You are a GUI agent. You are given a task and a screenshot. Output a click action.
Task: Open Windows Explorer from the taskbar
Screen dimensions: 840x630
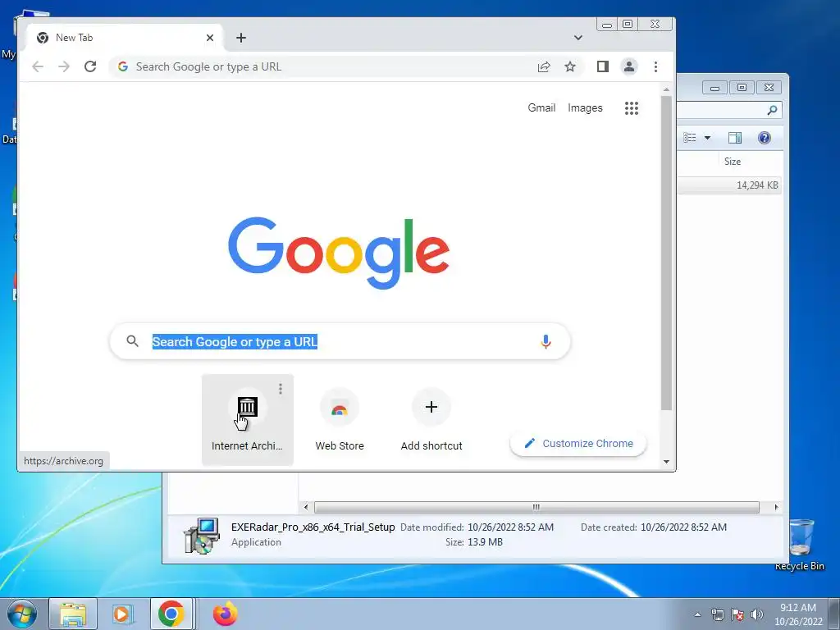(73, 614)
